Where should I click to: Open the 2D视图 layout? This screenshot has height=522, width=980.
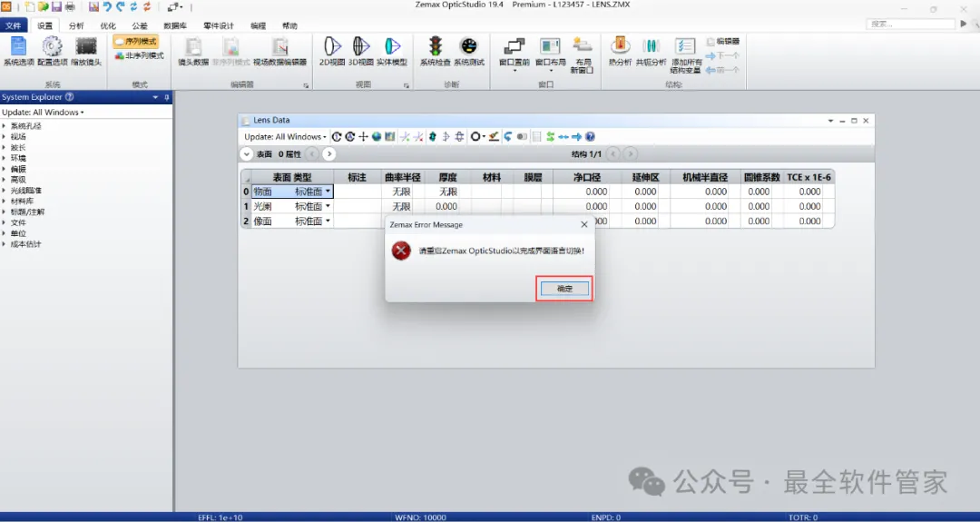332,51
